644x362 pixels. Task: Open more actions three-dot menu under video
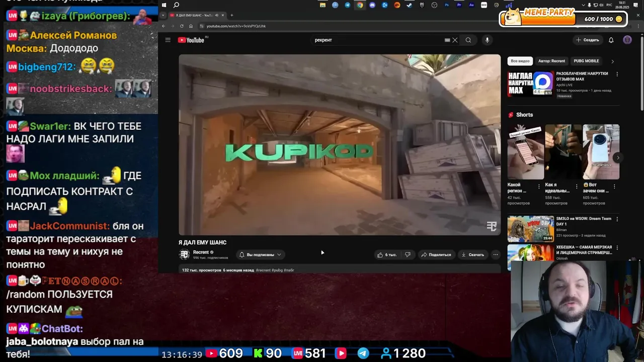(x=496, y=254)
